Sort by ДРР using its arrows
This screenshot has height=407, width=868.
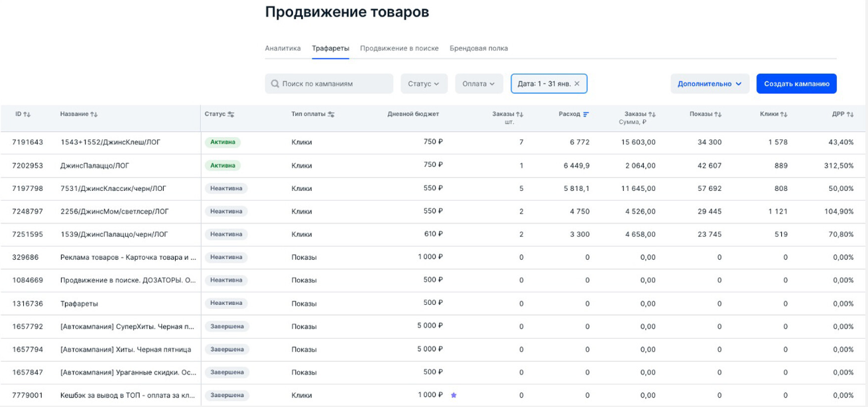(850, 115)
